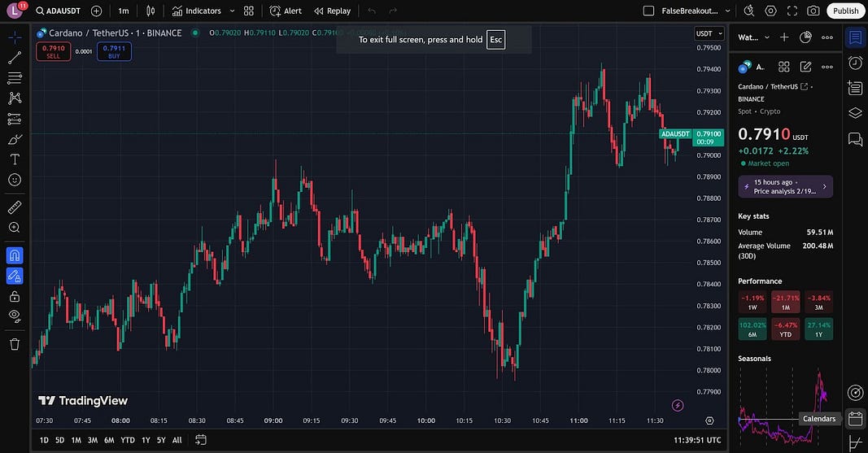
Task: Open the Object tree layers panel
Action: (x=855, y=113)
